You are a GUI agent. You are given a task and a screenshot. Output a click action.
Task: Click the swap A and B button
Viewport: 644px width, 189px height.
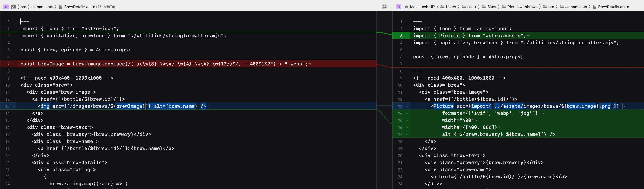(384, 7)
